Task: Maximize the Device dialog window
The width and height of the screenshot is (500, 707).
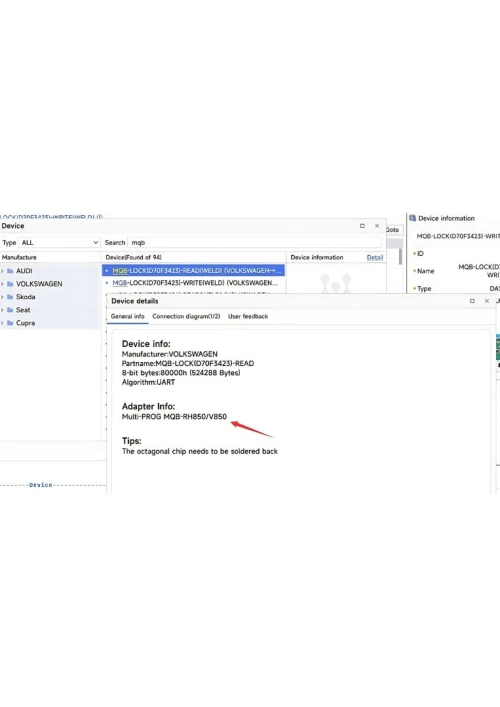Action: click(x=362, y=226)
